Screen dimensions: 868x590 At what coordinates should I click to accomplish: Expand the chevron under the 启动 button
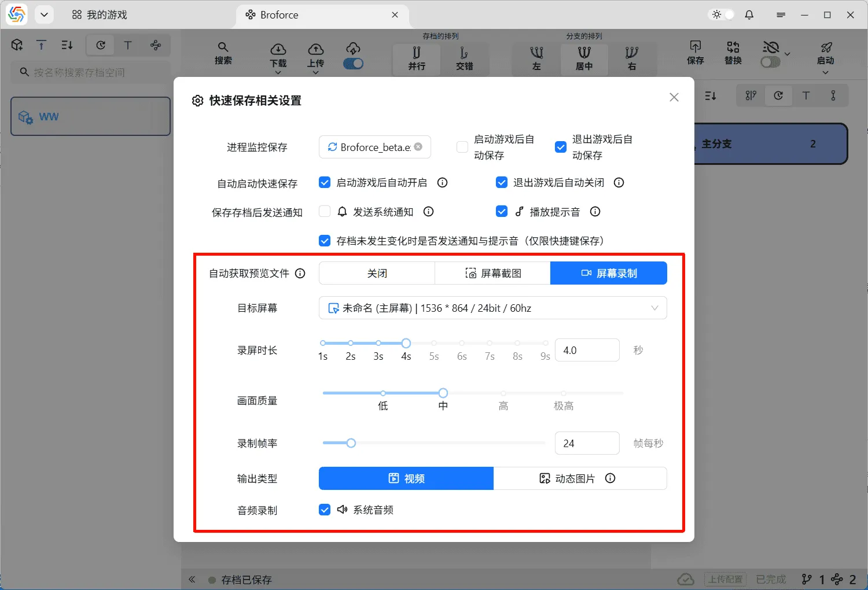(826, 72)
